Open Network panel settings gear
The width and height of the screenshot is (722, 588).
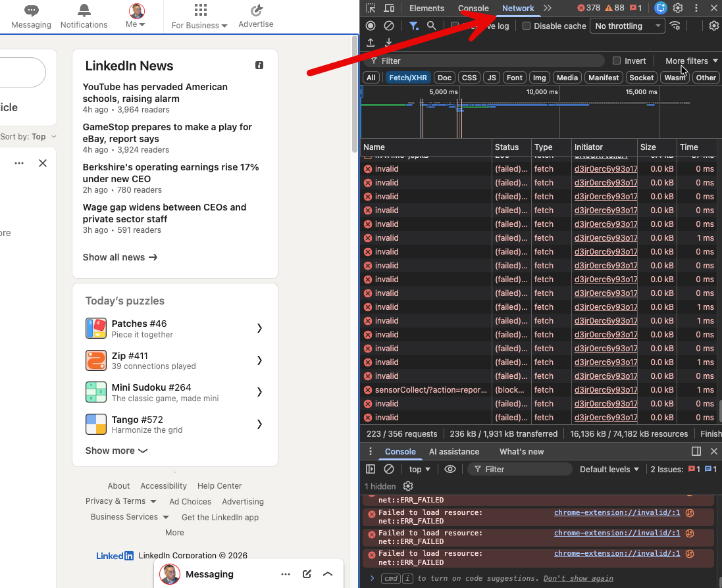[713, 26]
